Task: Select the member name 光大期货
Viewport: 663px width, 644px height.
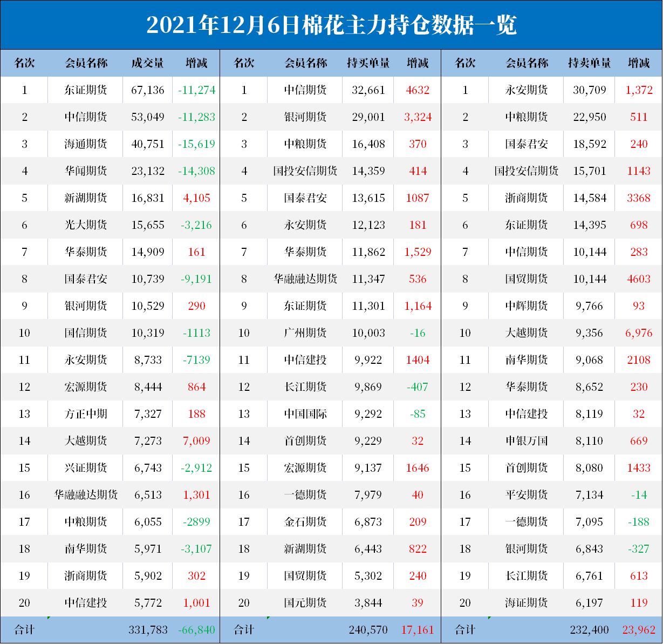Action: point(86,225)
